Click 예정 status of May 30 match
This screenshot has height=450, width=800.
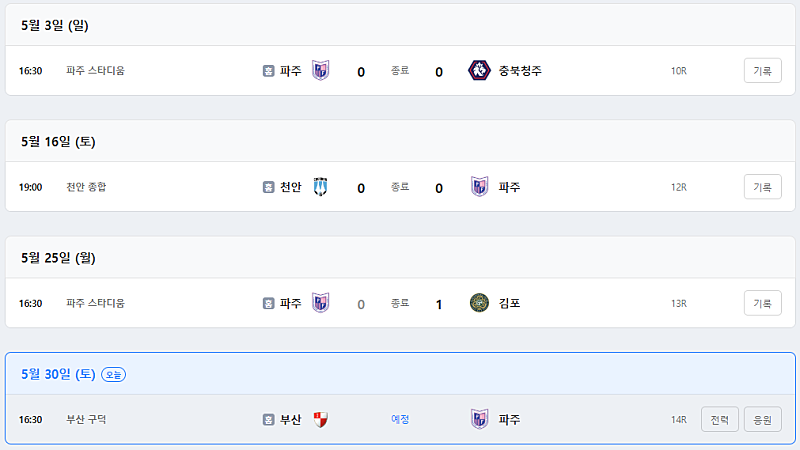400,419
